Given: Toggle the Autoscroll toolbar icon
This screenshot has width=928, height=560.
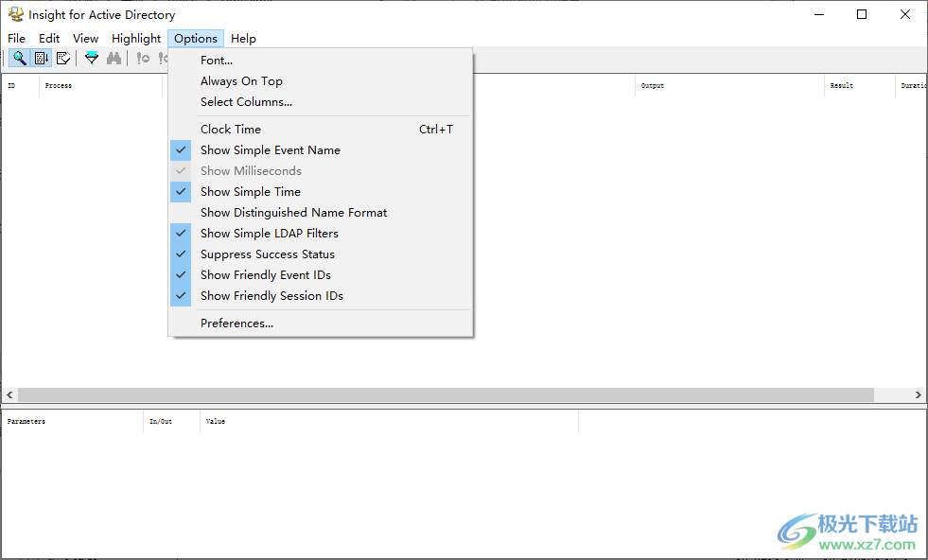Looking at the screenshot, I should pos(42,58).
